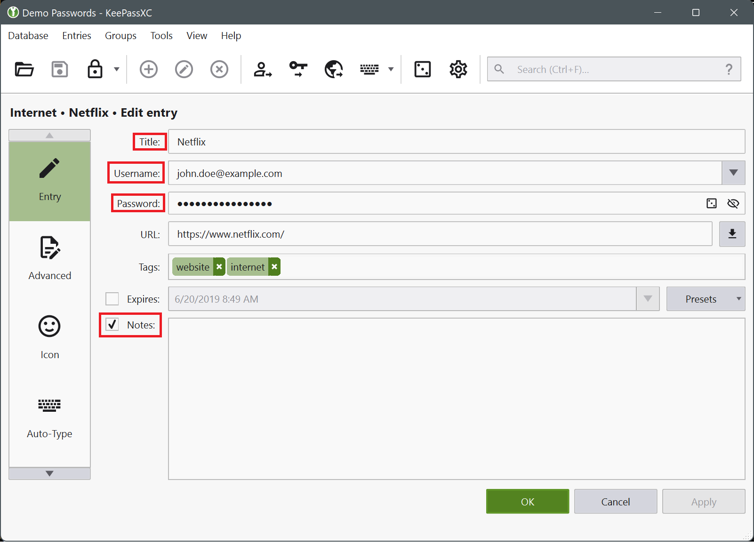
Task: Switch to the Icon section
Action: [x=49, y=338]
